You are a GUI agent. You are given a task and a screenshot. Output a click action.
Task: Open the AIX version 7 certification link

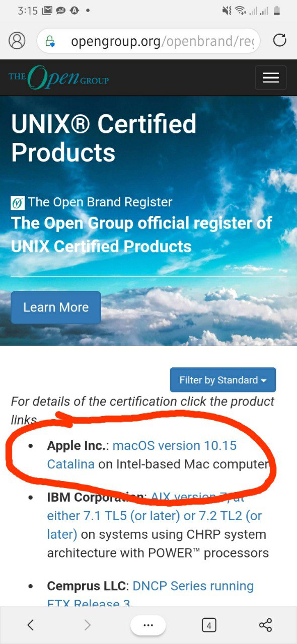click(x=155, y=516)
